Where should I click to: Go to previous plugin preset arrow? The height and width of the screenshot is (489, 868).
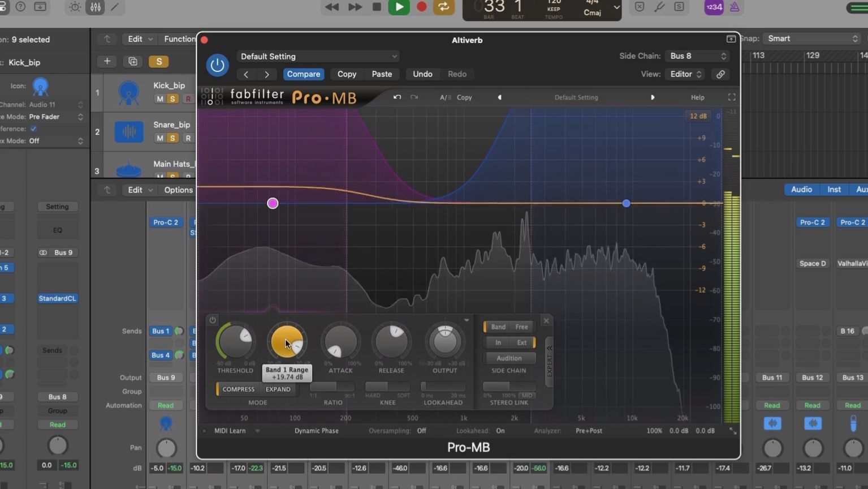[x=246, y=74]
